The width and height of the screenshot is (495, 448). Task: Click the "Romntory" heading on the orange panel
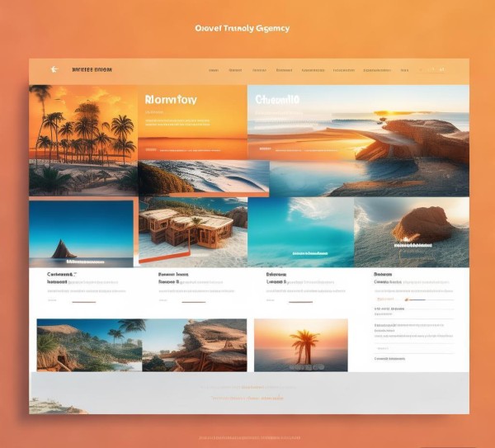171,100
